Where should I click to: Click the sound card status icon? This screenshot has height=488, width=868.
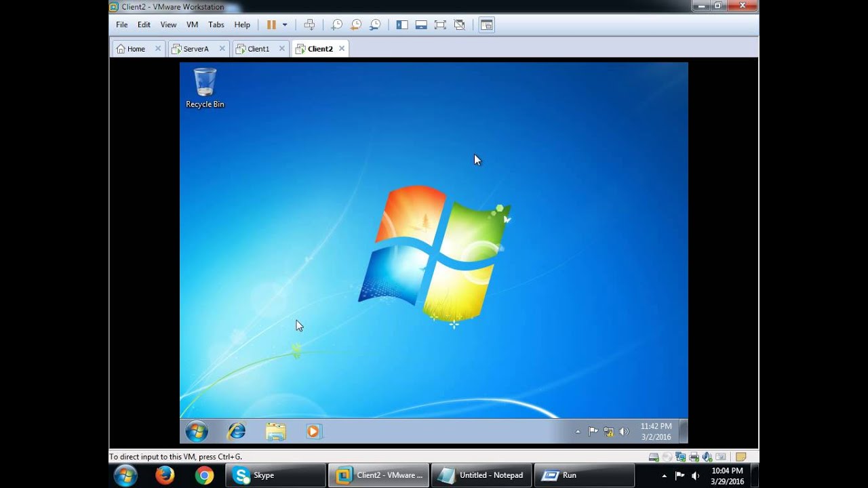pyautogui.click(x=707, y=457)
